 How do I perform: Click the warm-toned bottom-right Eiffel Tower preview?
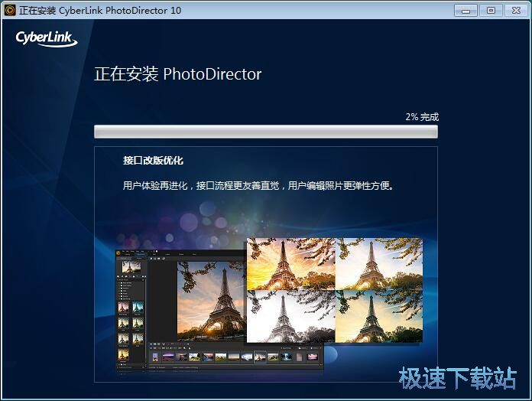point(379,317)
